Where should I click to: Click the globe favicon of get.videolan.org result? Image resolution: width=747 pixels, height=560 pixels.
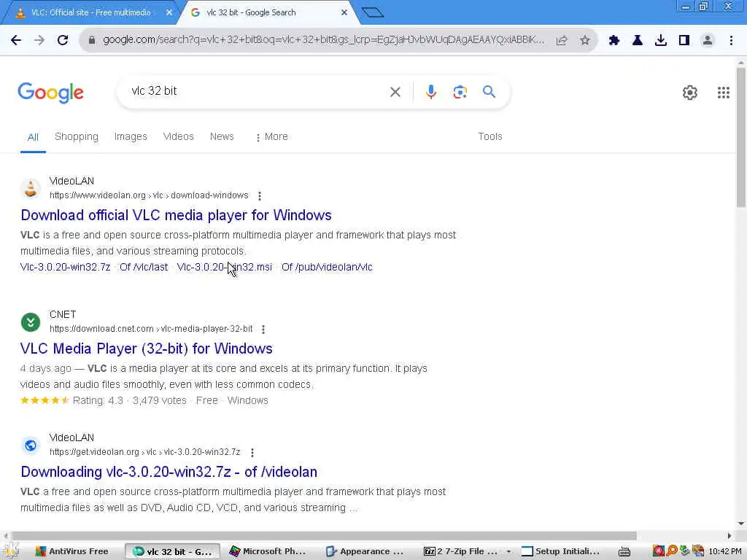tap(31, 446)
